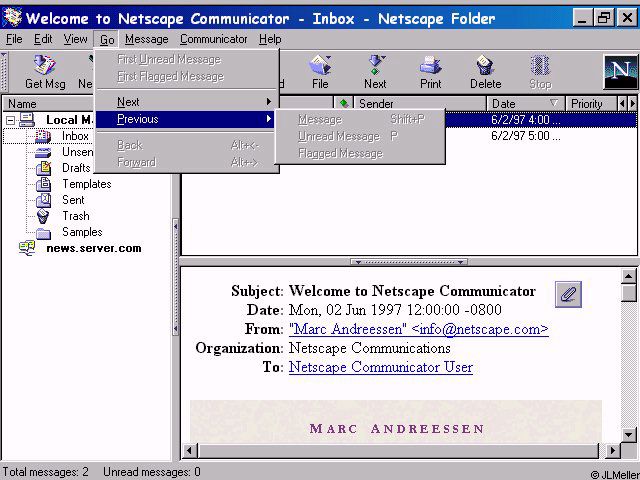Open the Next submenu arrow
This screenshot has height=480, width=640.
[269, 102]
